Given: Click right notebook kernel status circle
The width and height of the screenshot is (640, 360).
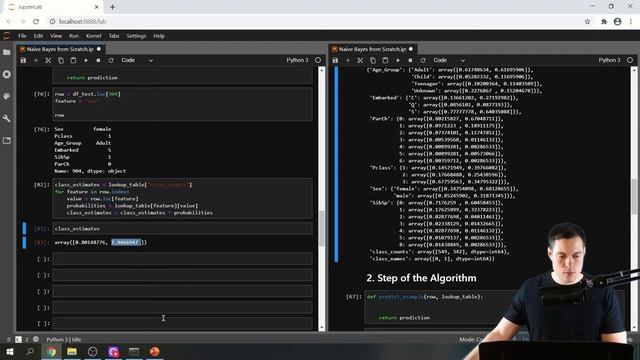Looking at the screenshot, I should coord(630,60).
